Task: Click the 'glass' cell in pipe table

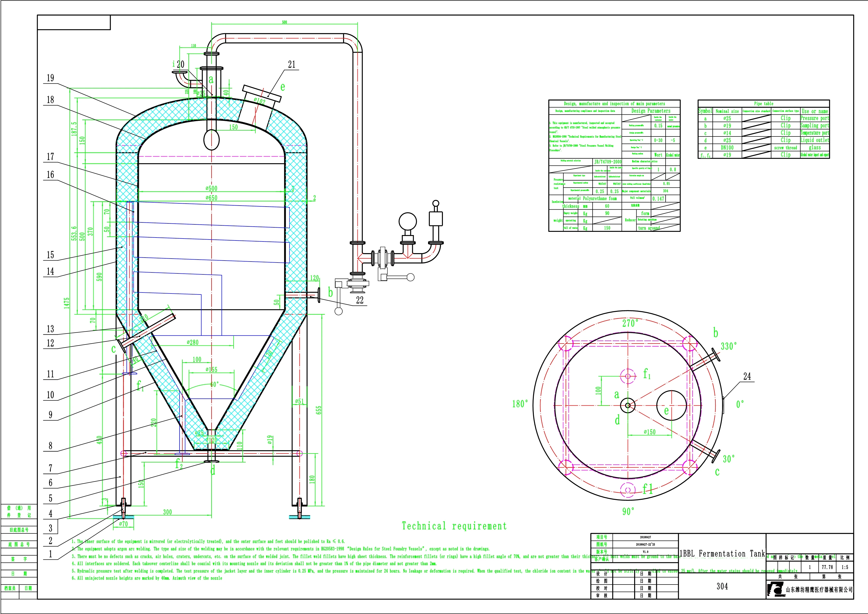Action: click(x=815, y=147)
